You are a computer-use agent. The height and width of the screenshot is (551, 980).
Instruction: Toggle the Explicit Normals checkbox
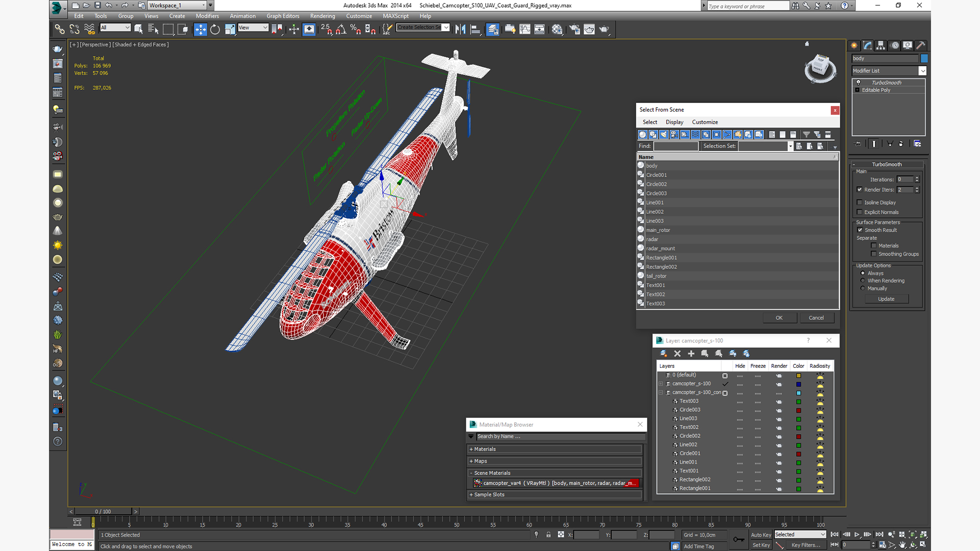860,212
